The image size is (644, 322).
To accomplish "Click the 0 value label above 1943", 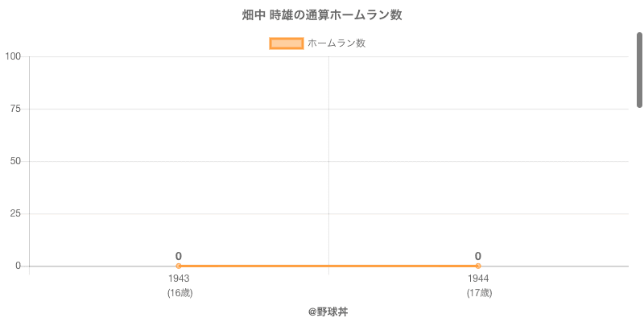I will (x=179, y=256).
